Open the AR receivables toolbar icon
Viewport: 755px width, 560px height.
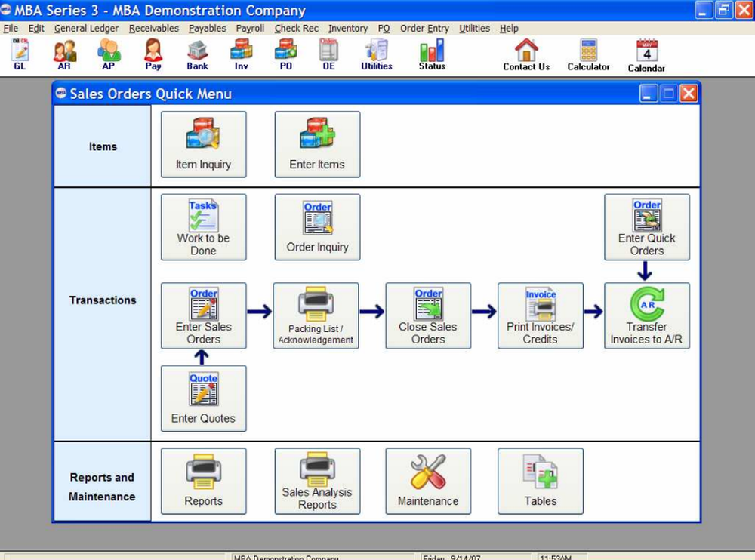click(x=64, y=54)
